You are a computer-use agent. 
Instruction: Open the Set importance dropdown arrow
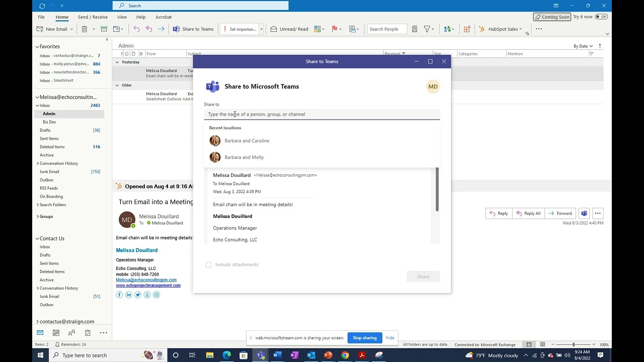[261, 29]
